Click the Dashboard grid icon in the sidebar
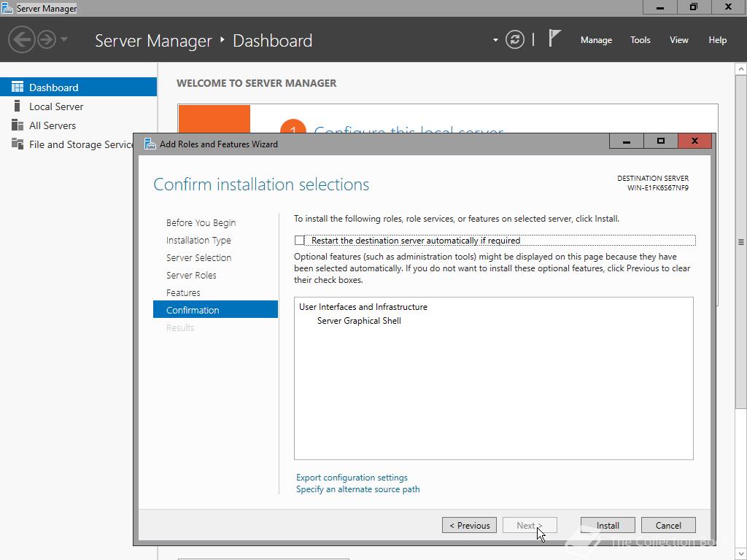 [18, 87]
